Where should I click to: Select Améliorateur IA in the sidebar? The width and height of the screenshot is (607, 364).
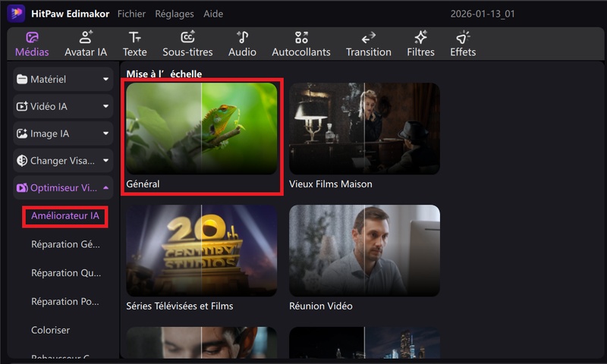click(x=65, y=216)
